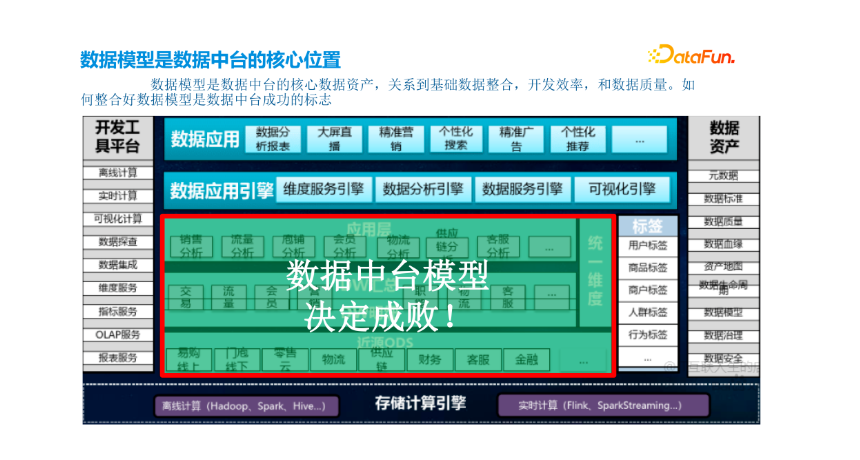Click the OLAP服务 box
This screenshot has width=860, height=460.
pyautogui.click(x=118, y=334)
